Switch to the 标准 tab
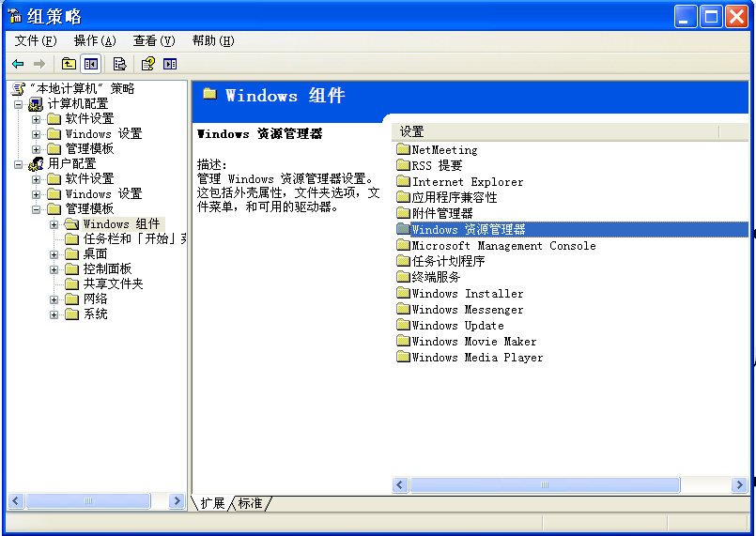The height and width of the screenshot is (536, 756). coord(250,503)
